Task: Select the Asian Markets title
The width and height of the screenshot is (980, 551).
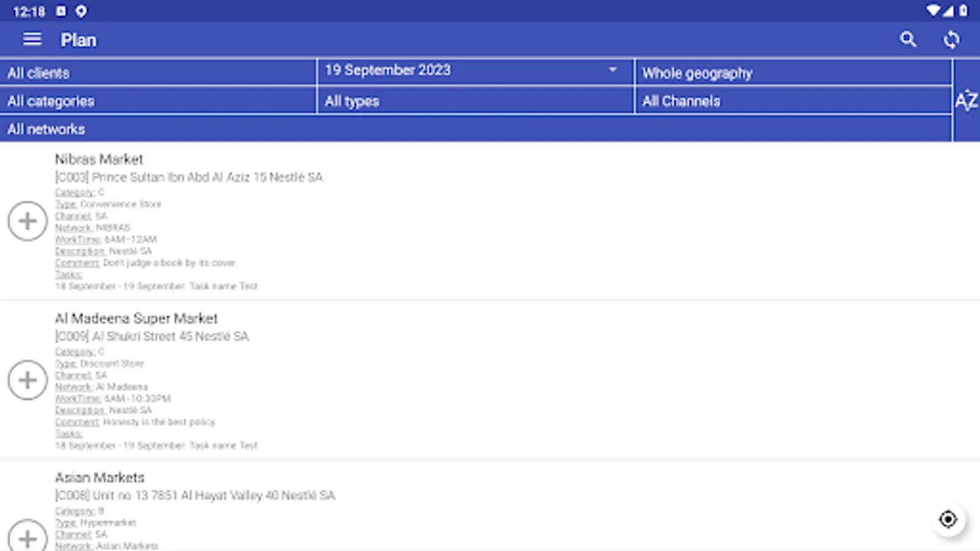Action: (100, 478)
